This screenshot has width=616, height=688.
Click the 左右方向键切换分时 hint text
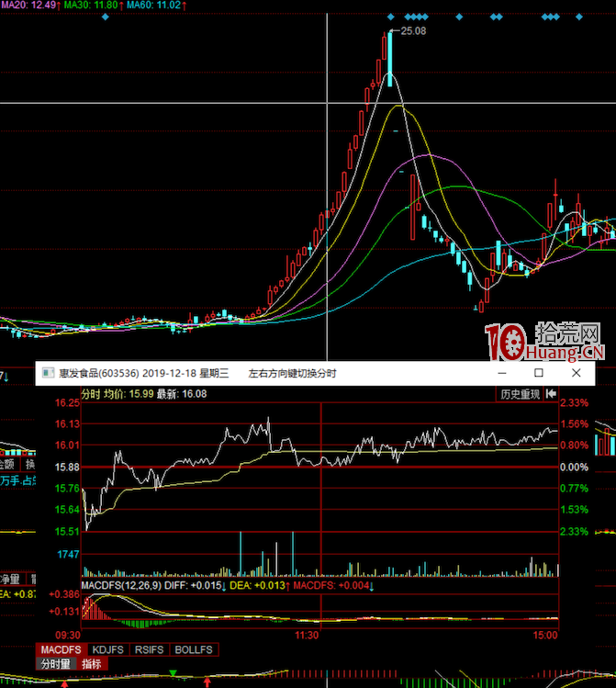point(292,374)
